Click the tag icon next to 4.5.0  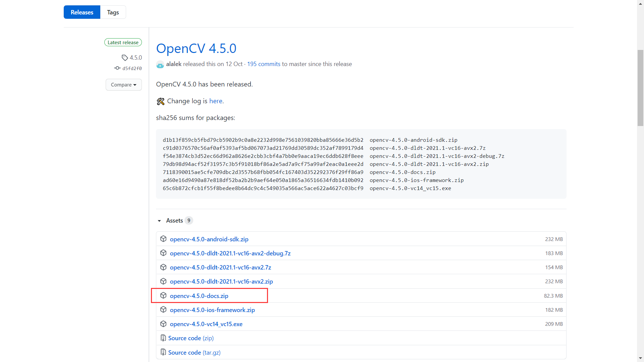125,58
